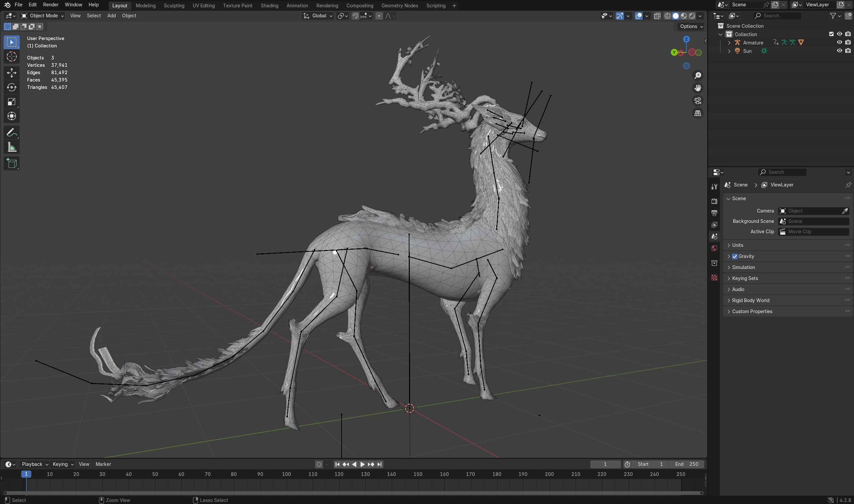Image resolution: width=854 pixels, height=504 pixels.
Task: Toggle the Gravity checkbox
Action: coord(735,256)
